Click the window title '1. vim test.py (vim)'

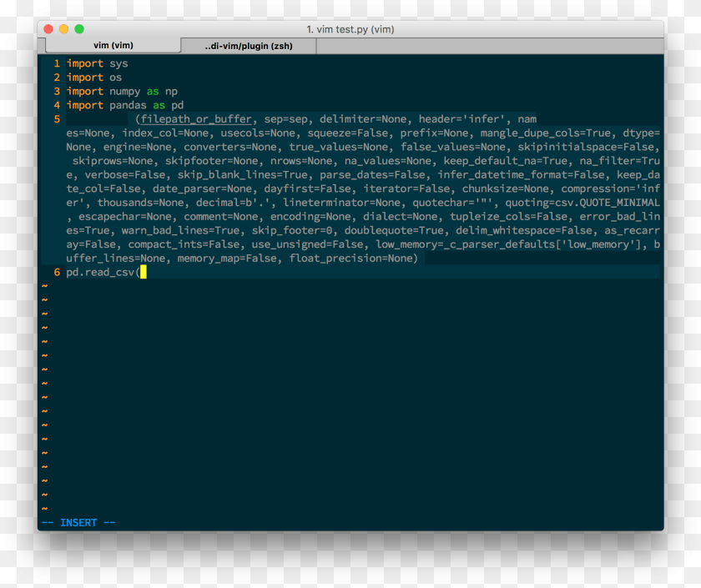coord(350,29)
